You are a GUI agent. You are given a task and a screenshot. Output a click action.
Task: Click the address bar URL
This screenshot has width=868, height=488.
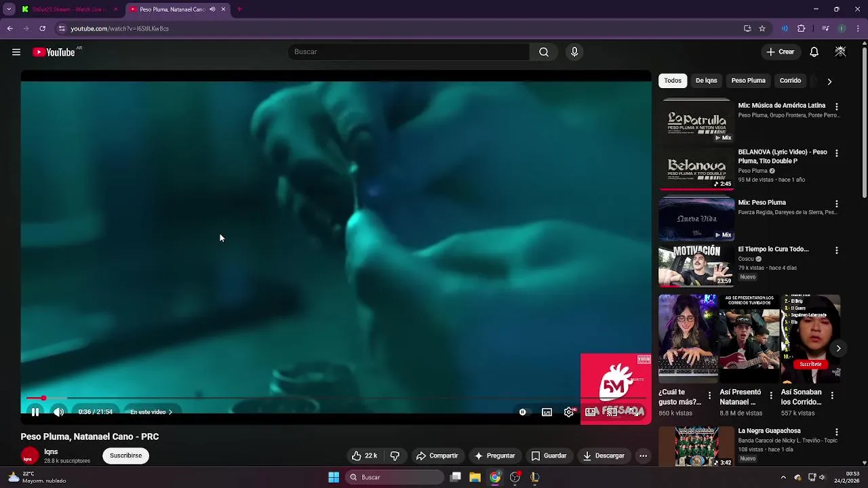[120, 28]
